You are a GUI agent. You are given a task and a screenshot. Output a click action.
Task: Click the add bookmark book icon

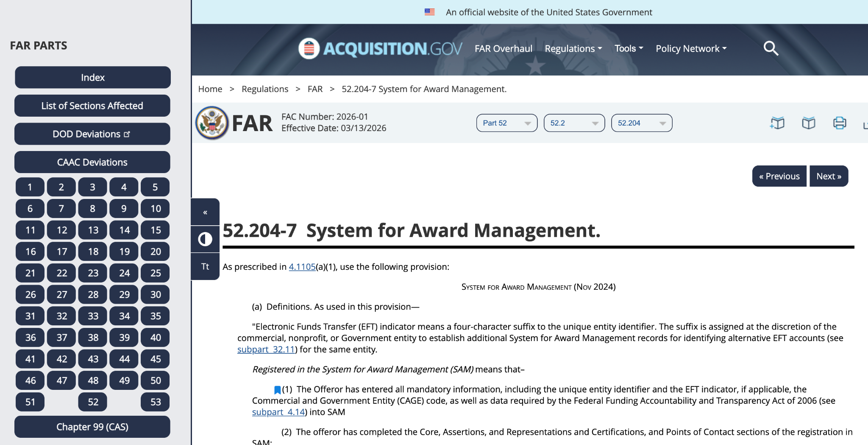[x=777, y=123]
